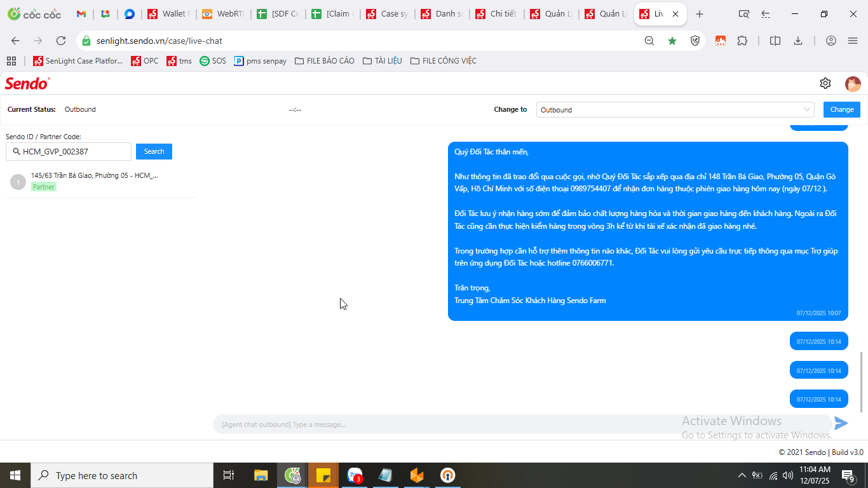The width and height of the screenshot is (868, 488).
Task: Switch to the [Claim tab
Action: 332,14
